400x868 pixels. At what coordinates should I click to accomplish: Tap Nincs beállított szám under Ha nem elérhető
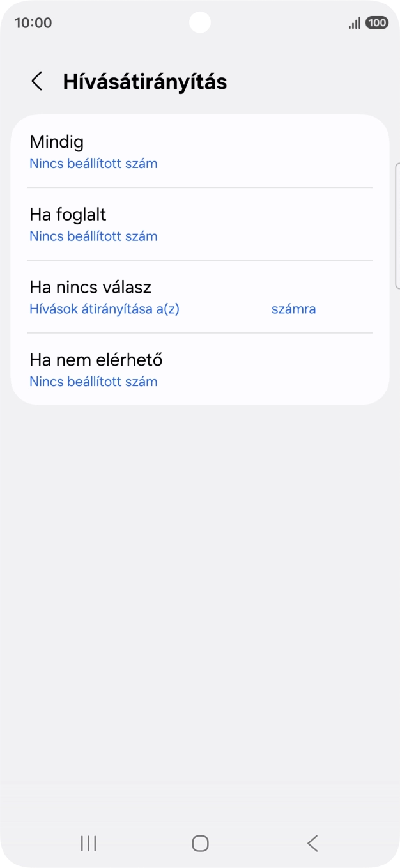point(93,382)
